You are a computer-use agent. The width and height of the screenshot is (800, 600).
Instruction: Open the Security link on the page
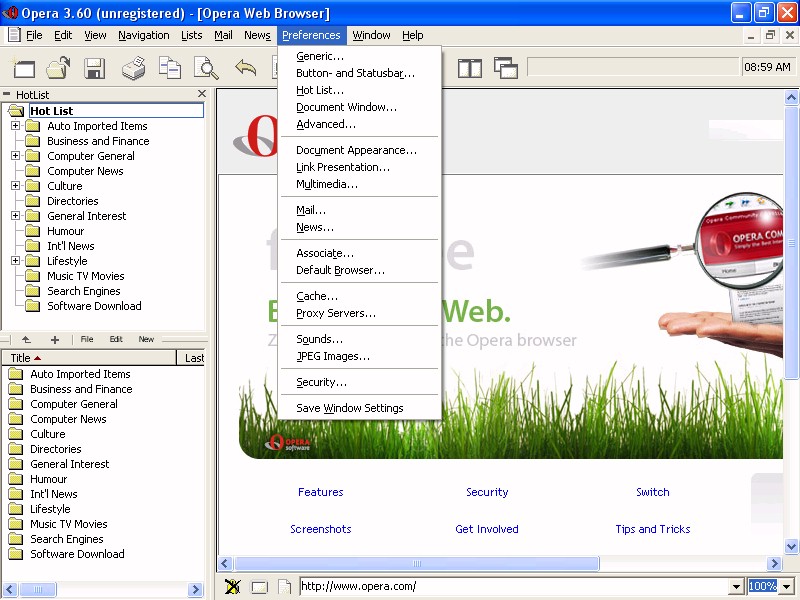487,492
